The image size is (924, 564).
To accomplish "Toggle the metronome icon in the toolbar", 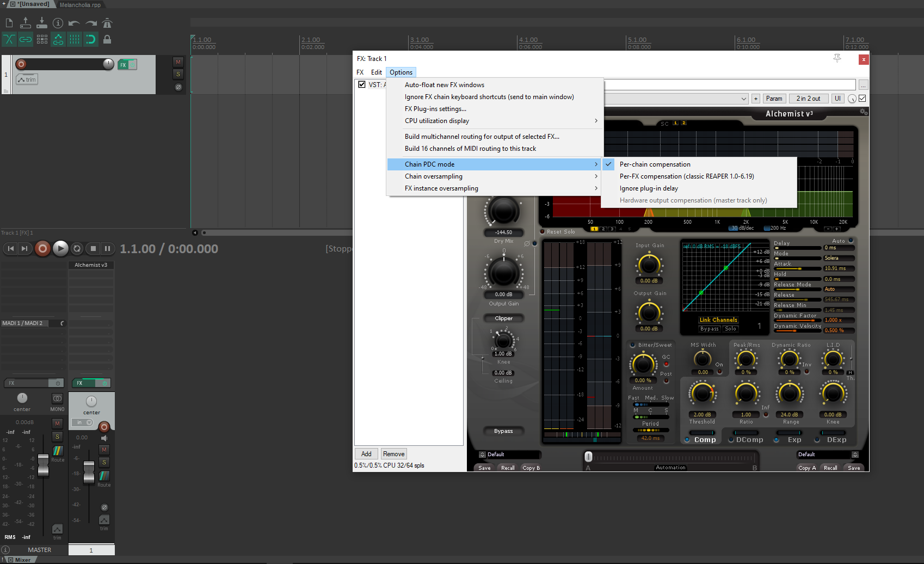I will tap(107, 23).
